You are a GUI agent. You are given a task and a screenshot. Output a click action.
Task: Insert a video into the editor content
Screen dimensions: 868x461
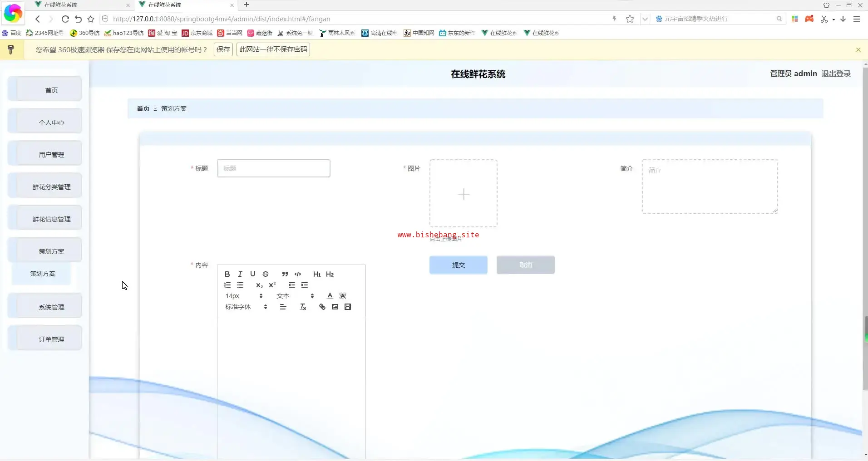[x=348, y=307]
